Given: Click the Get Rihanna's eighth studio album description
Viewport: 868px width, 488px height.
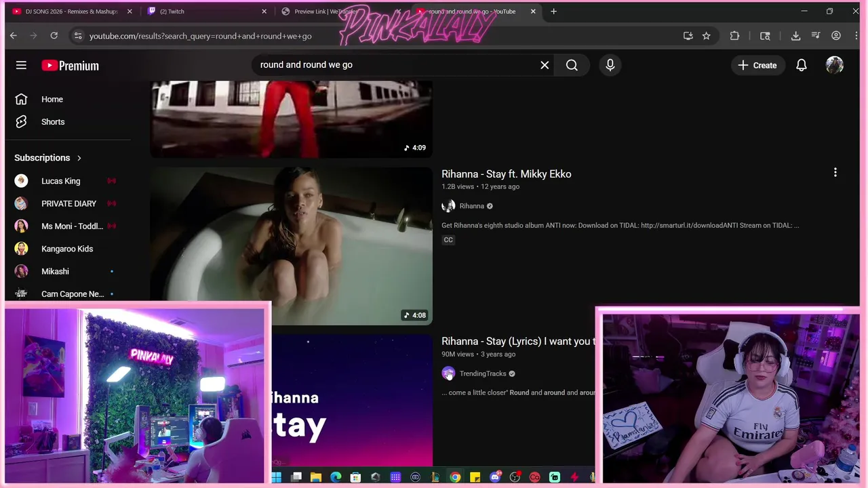Looking at the screenshot, I should 620,226.
